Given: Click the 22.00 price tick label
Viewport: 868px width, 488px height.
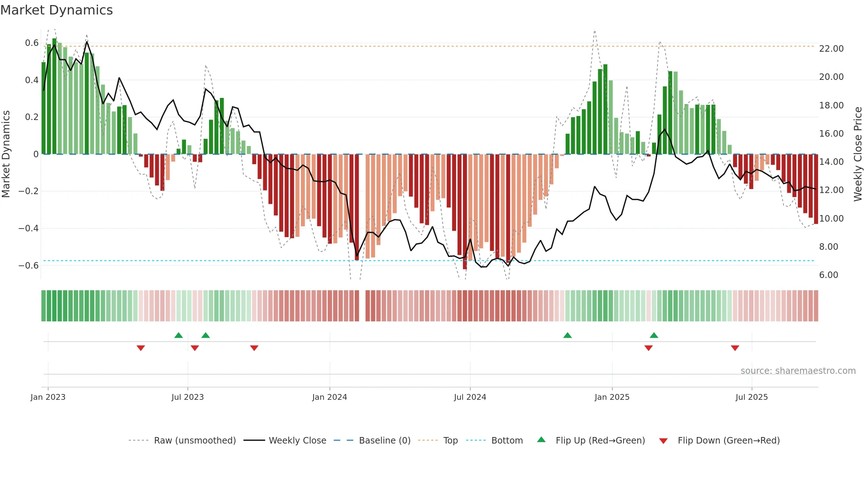Looking at the screenshot, I should click(x=831, y=48).
